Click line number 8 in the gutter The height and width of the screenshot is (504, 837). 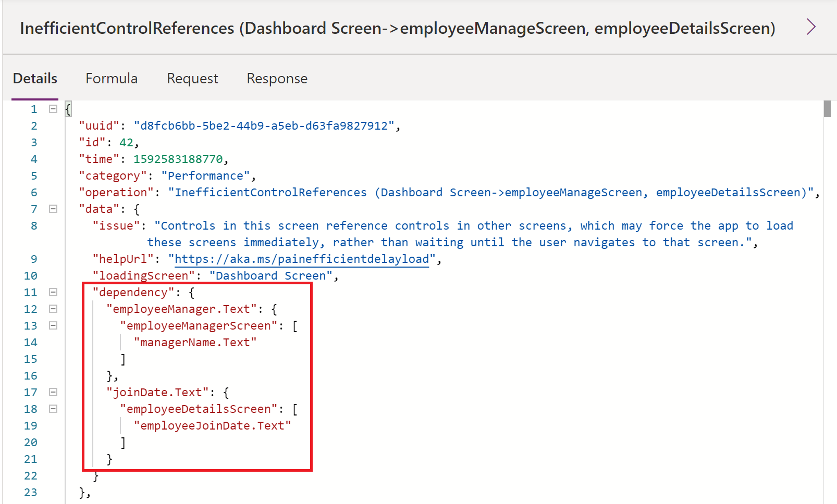click(x=34, y=226)
